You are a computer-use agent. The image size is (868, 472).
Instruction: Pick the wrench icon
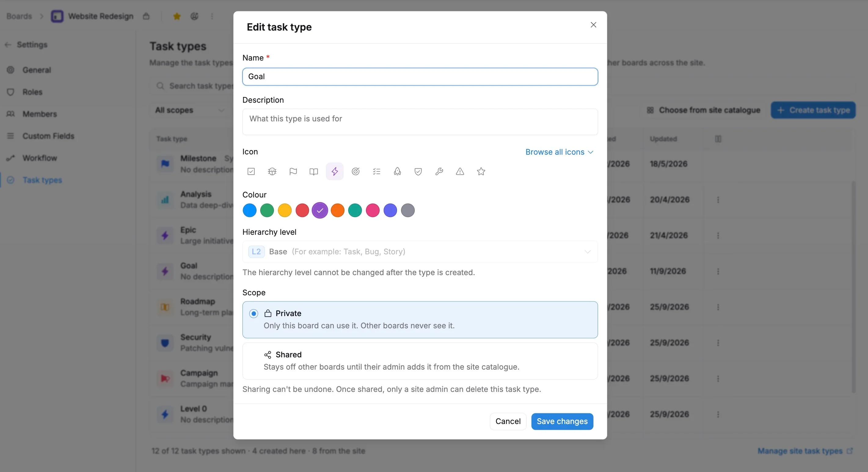pos(439,171)
